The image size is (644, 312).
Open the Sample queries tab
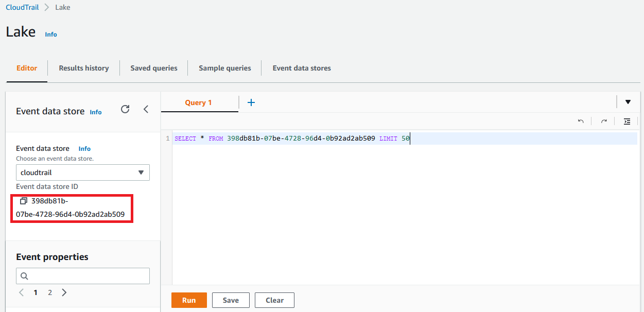click(225, 68)
